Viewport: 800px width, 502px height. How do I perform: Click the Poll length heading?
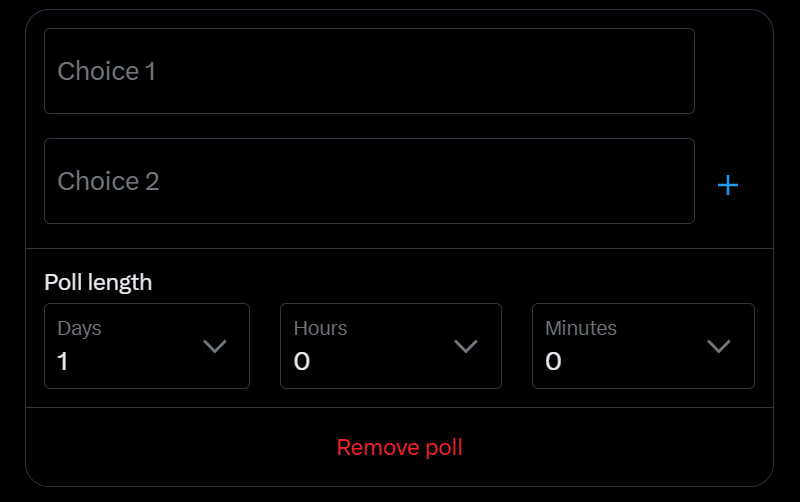(x=98, y=282)
